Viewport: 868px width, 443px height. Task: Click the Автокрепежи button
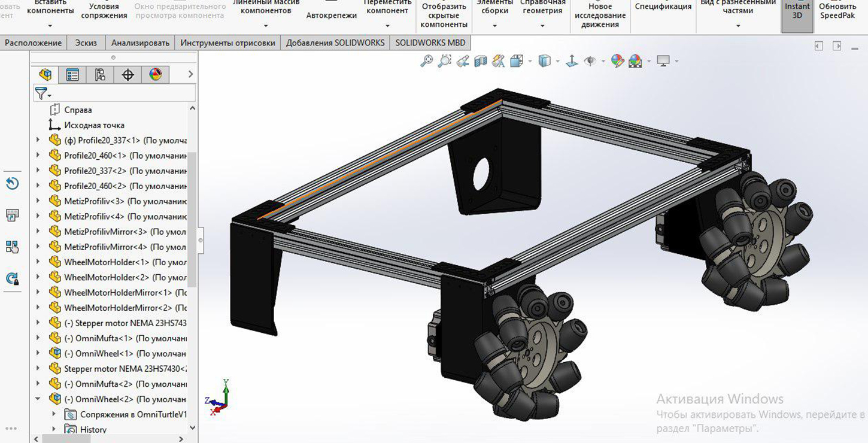(x=331, y=16)
